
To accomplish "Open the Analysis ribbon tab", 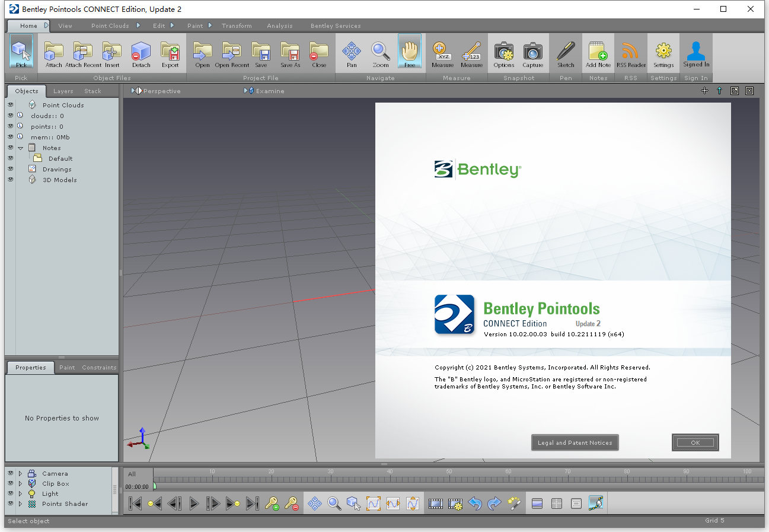I will pos(280,26).
